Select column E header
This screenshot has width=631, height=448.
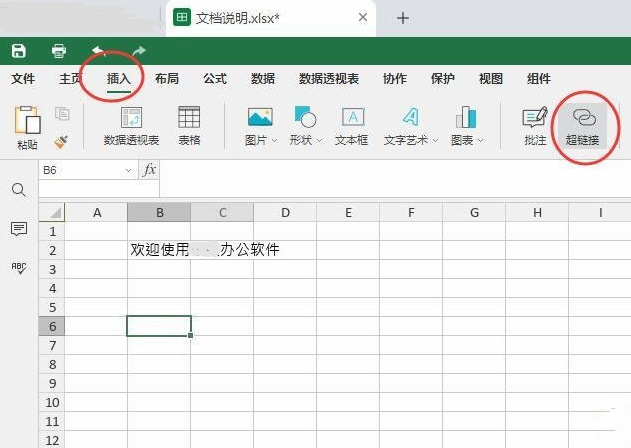[x=348, y=212]
